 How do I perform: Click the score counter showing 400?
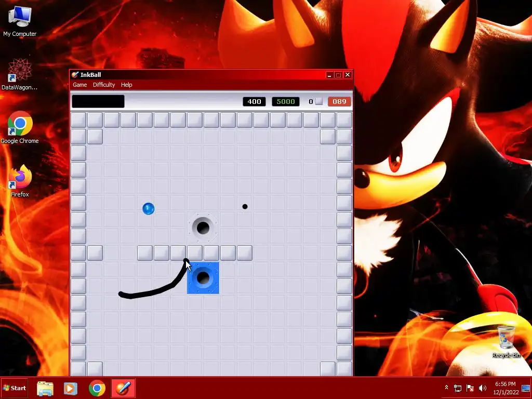pyautogui.click(x=254, y=101)
